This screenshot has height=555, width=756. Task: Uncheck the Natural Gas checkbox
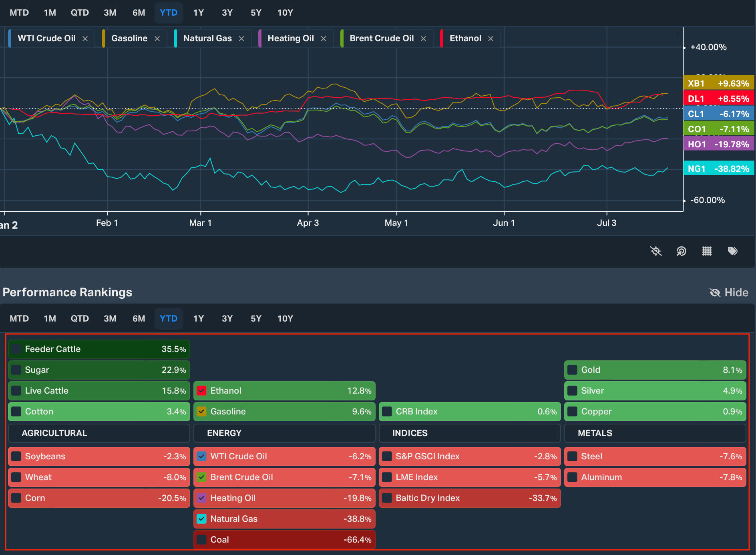(201, 519)
